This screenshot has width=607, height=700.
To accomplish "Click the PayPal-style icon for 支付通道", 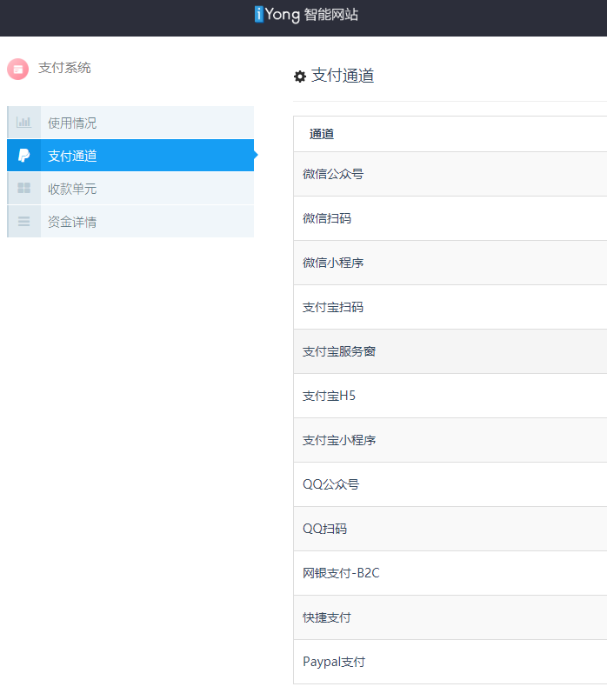I will 23,156.
